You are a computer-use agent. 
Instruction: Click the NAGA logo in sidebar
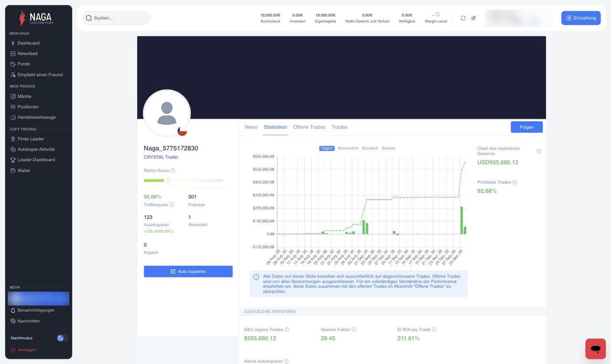(x=37, y=18)
